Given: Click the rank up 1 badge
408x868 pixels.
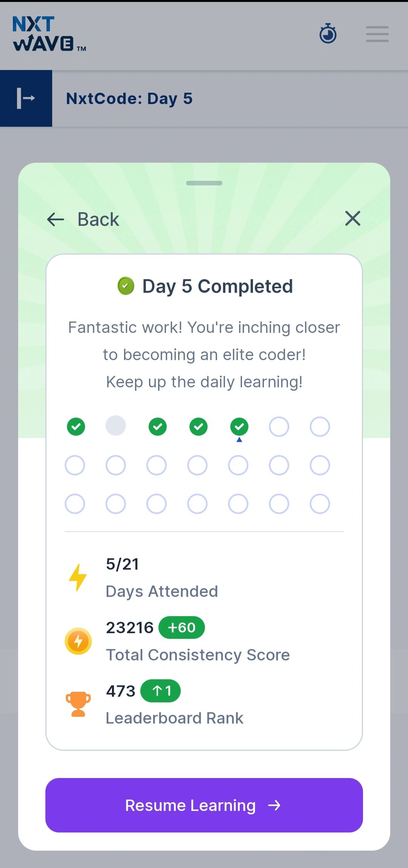Looking at the screenshot, I should [161, 691].
